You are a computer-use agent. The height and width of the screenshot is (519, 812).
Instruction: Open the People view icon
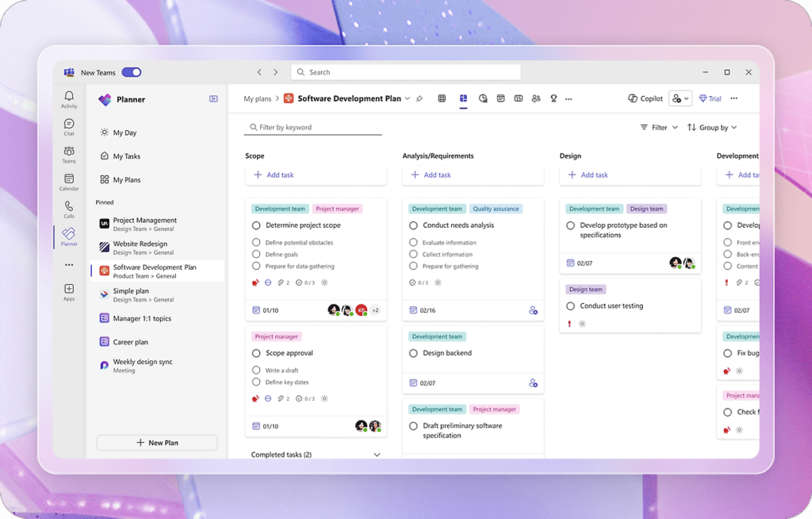536,98
